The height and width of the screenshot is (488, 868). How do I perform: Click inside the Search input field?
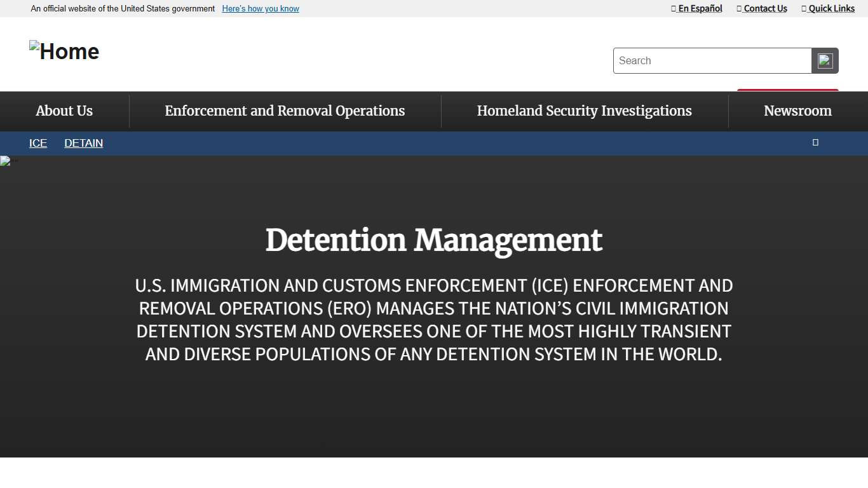click(x=712, y=60)
